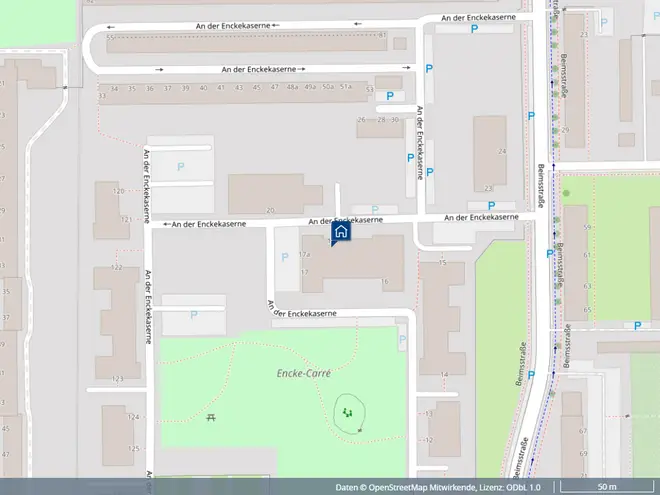This screenshot has width=660, height=495.
Task: Click the picnic table icon in Encke-Carré
Action: (211, 417)
